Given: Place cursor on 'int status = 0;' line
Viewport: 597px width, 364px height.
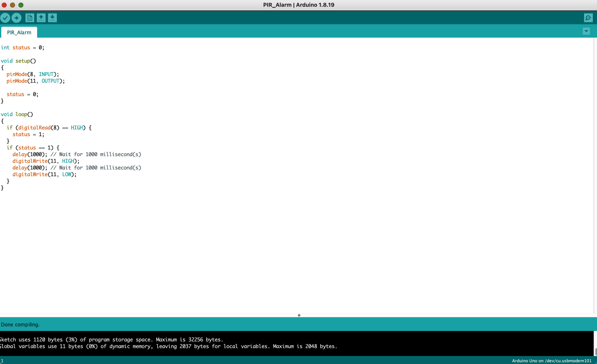Looking at the screenshot, I should tap(23, 48).
